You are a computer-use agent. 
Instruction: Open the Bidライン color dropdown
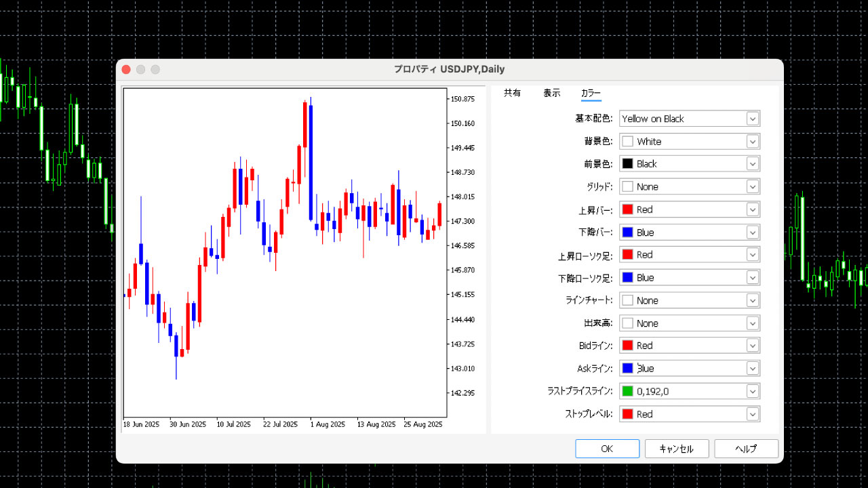coord(752,345)
